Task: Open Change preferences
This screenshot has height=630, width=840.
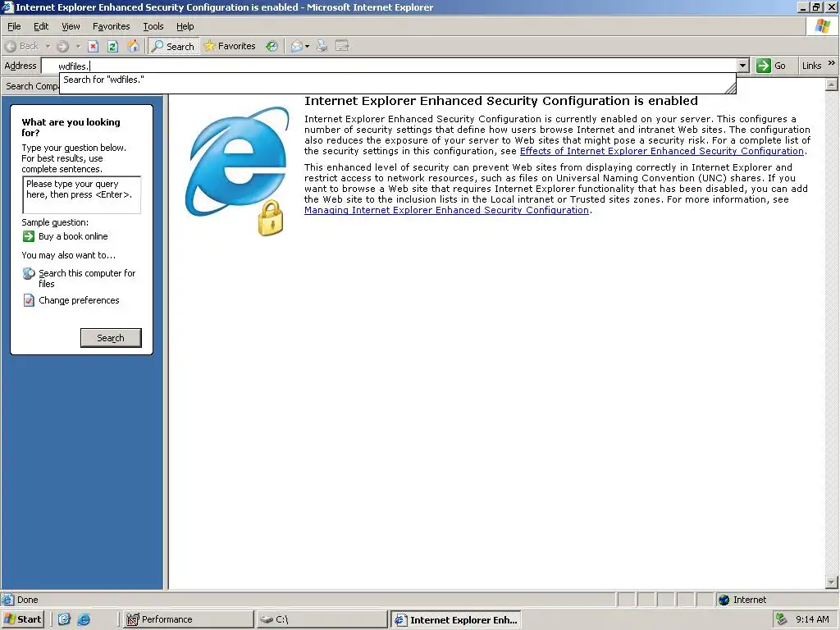Action: click(x=79, y=300)
